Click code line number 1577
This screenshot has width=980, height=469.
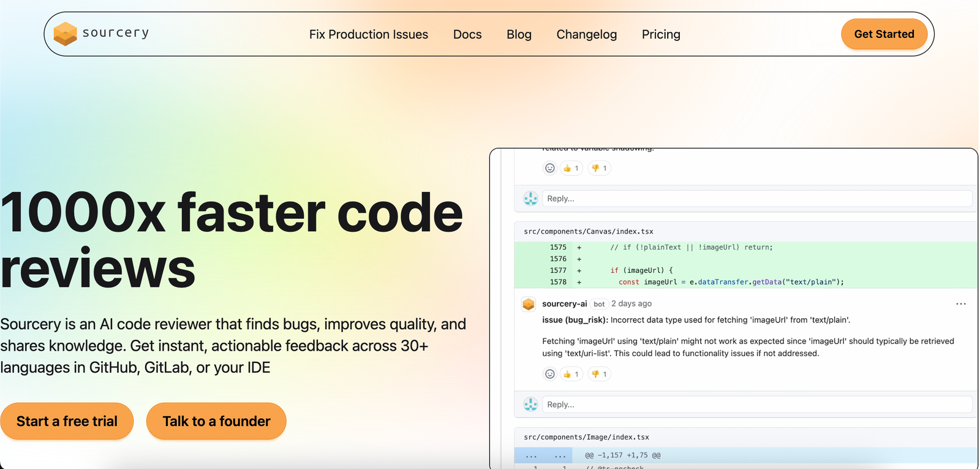point(558,270)
